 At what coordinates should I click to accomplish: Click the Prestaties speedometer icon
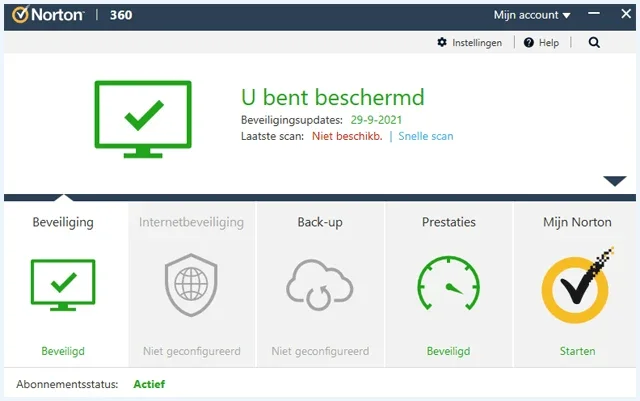click(x=448, y=284)
